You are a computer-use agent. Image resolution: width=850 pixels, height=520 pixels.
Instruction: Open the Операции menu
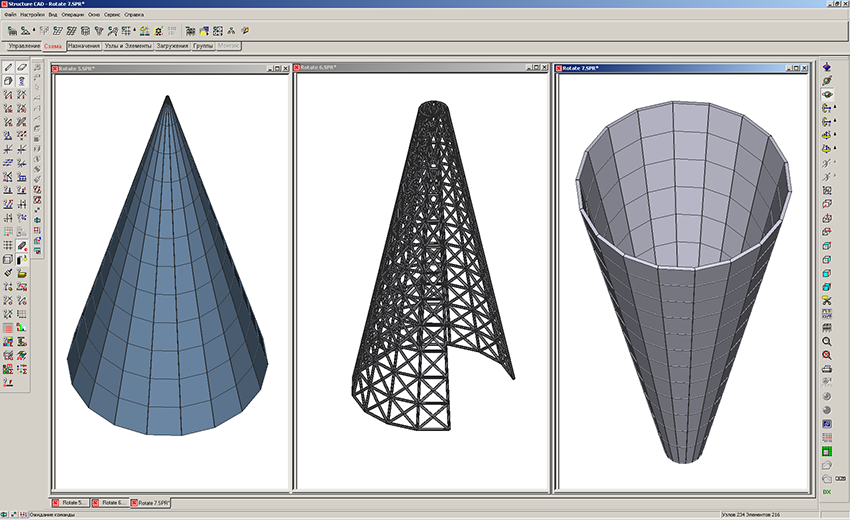73,16
